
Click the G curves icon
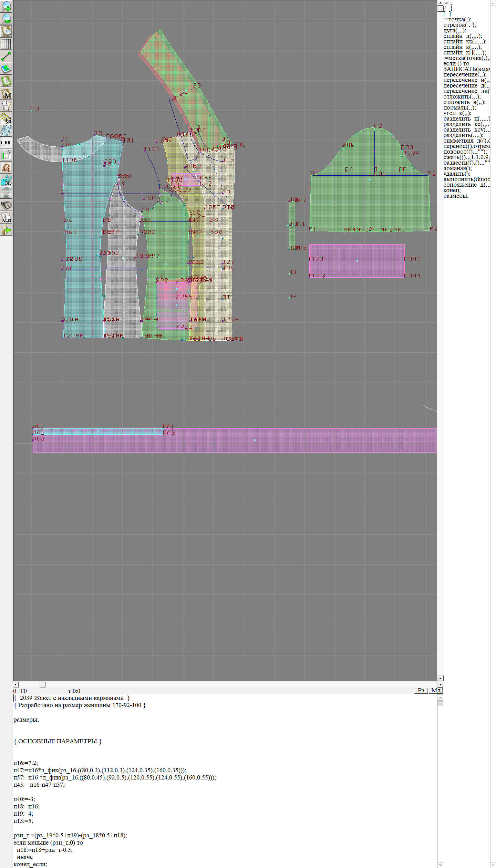click(x=6, y=118)
